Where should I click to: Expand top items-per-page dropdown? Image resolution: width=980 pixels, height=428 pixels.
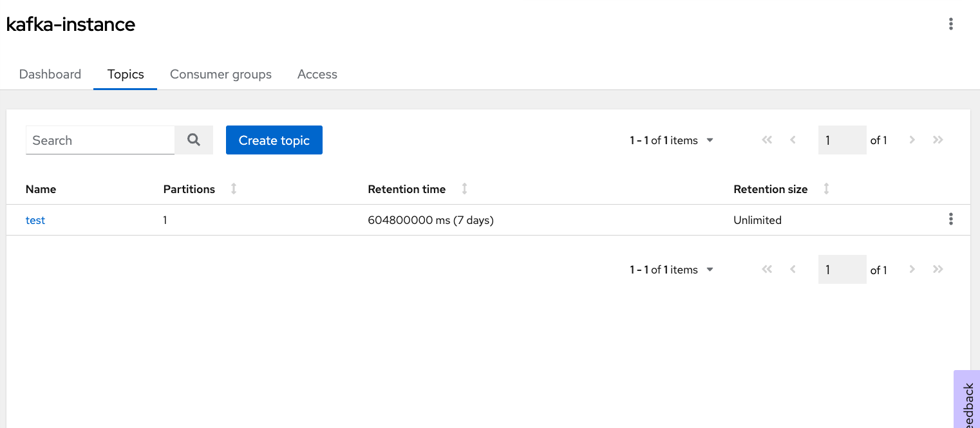710,140
